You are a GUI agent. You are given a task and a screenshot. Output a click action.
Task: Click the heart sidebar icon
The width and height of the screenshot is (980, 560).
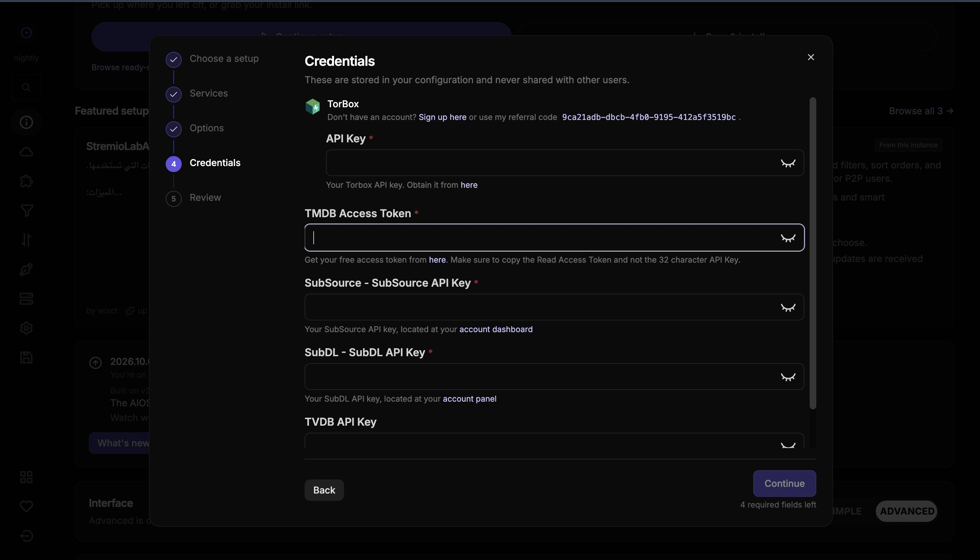click(26, 507)
